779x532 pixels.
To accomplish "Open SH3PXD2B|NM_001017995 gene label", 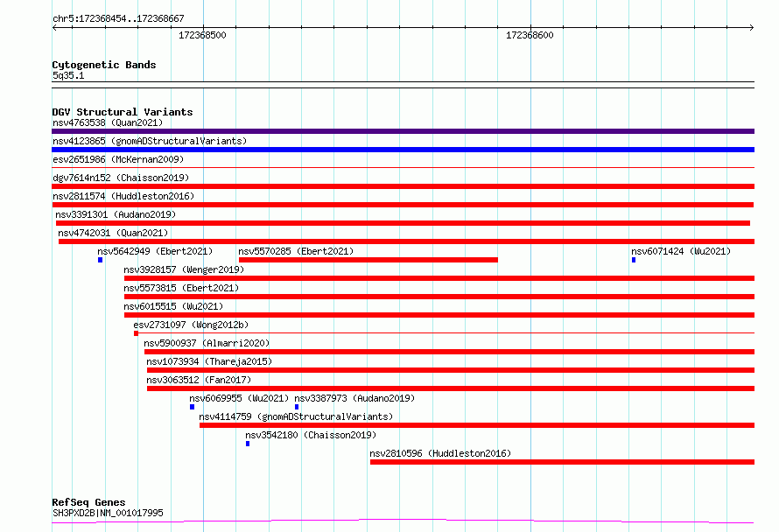I will pyautogui.click(x=108, y=513).
